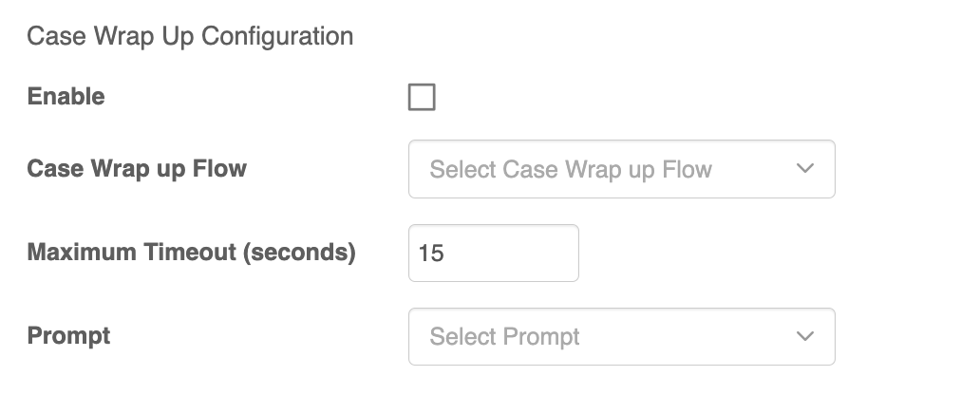Click the Maximum Timeout (seconds) label

coord(191,253)
